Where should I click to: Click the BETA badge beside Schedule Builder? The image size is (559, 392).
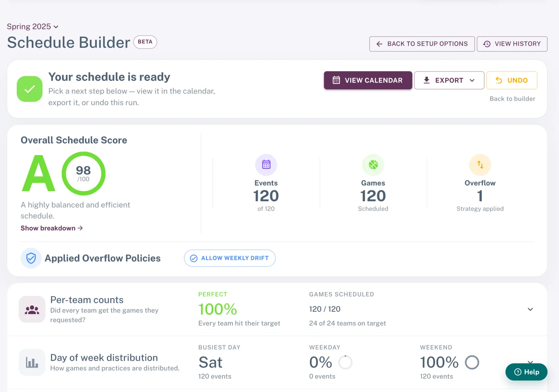click(145, 42)
